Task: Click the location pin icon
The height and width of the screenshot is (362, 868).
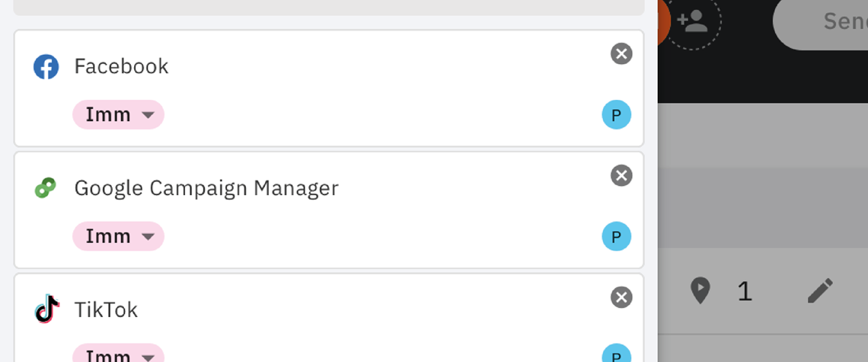Action: pos(700,290)
